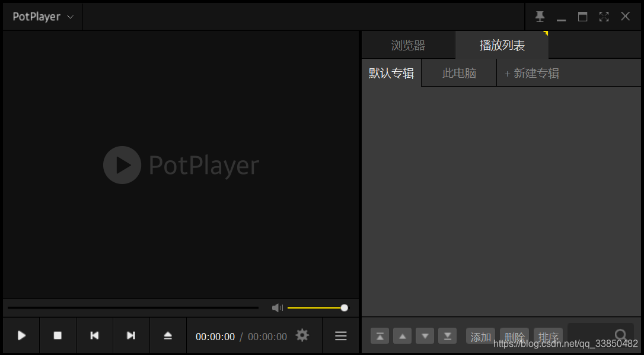Enter fullscreen mode icon
Screen dimensions: 644x355
[x=604, y=17]
